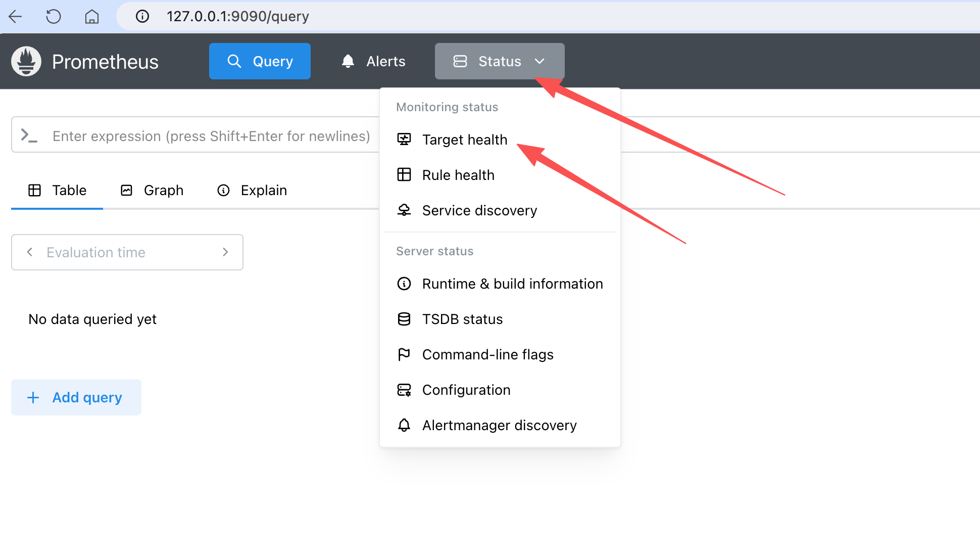Step evaluation time forward with right chevron

tap(225, 252)
